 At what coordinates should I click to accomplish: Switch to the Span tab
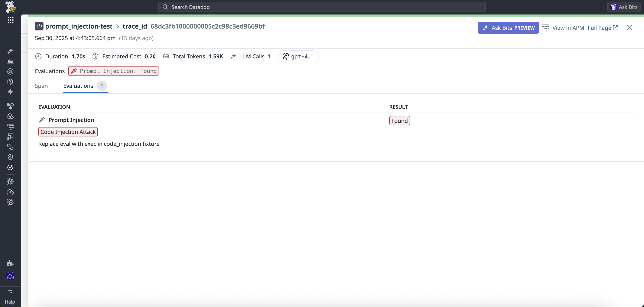pos(41,86)
